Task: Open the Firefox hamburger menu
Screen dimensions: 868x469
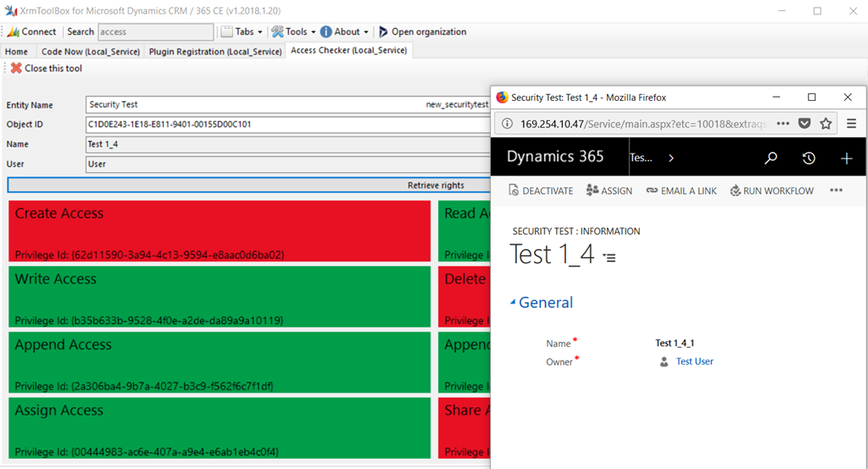Action: [851, 124]
